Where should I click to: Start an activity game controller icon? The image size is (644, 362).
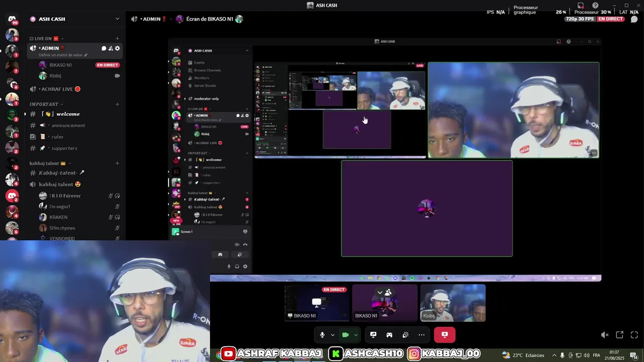389,335
